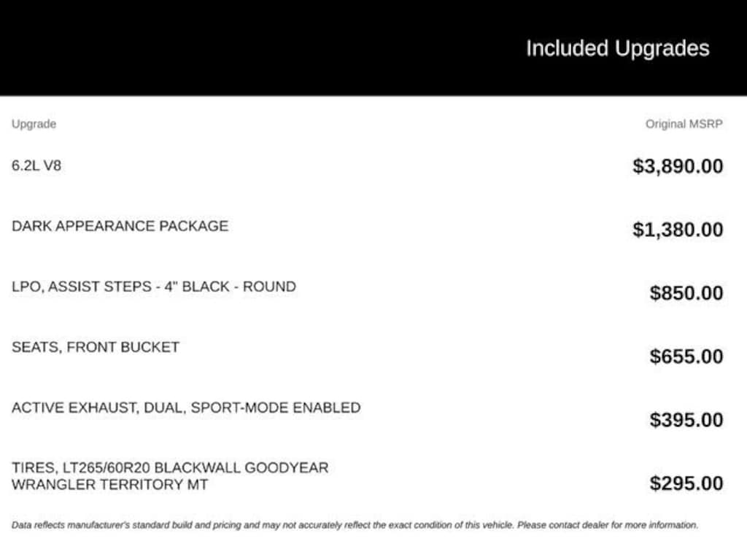Click the $850.00 price value
The height and width of the screenshot is (560, 747).
(x=686, y=293)
